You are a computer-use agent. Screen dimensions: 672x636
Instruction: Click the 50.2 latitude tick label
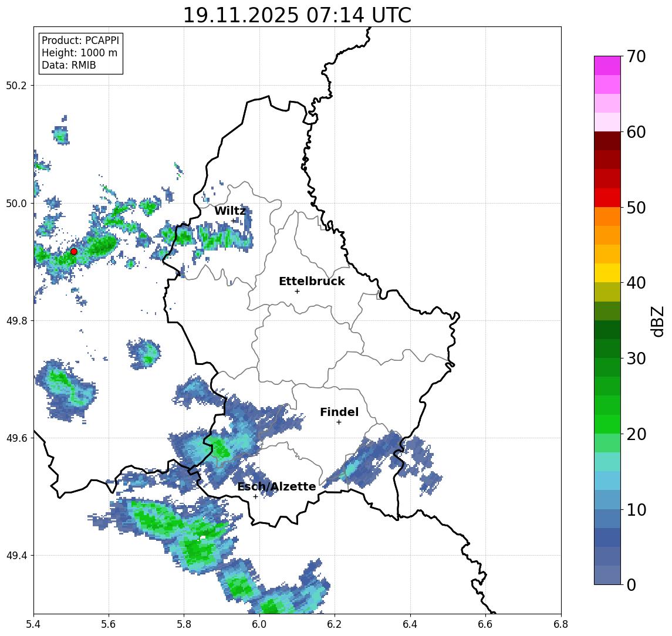(x=16, y=85)
